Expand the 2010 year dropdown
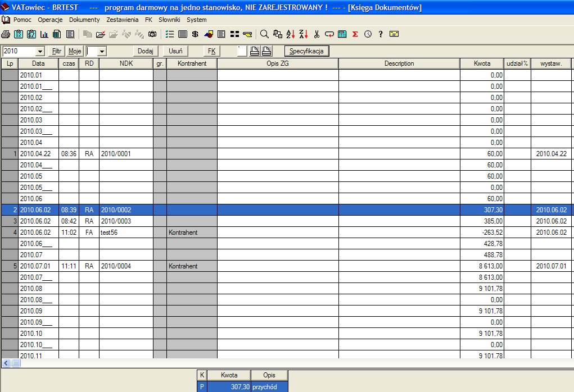The height and width of the screenshot is (392, 574). (x=40, y=51)
